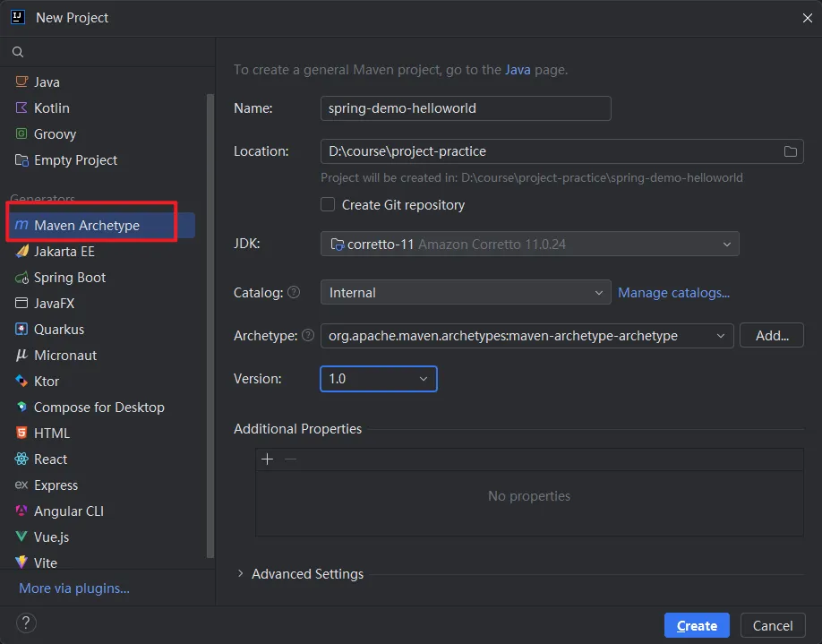
Task: Open the Version 1.0 dropdown
Action: [x=379, y=379]
